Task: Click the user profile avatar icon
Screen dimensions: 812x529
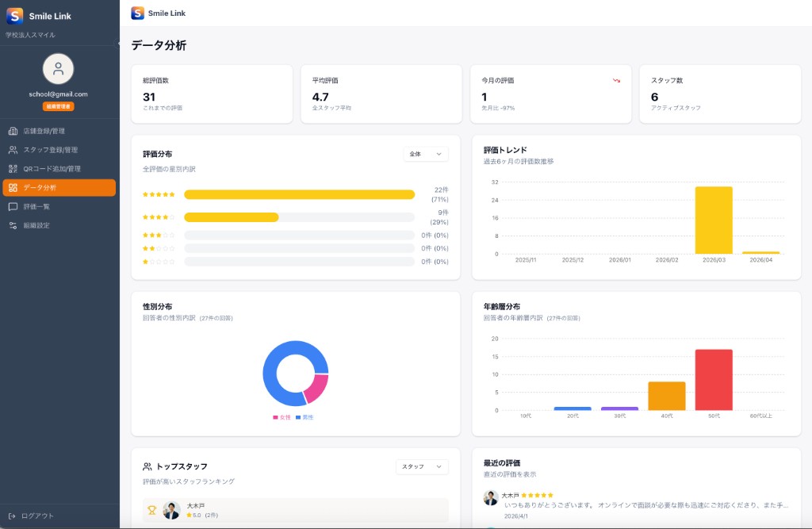Action: [58, 69]
